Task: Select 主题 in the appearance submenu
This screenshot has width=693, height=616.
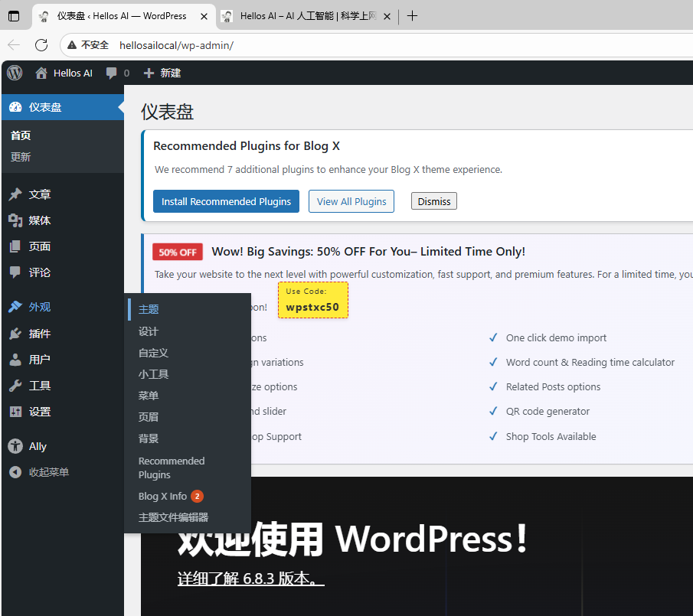Action: [x=149, y=310]
